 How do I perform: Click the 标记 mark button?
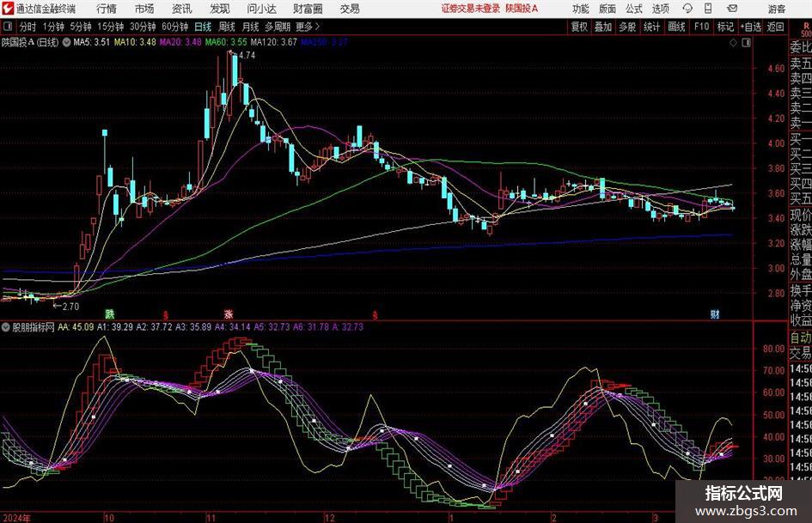(x=725, y=27)
